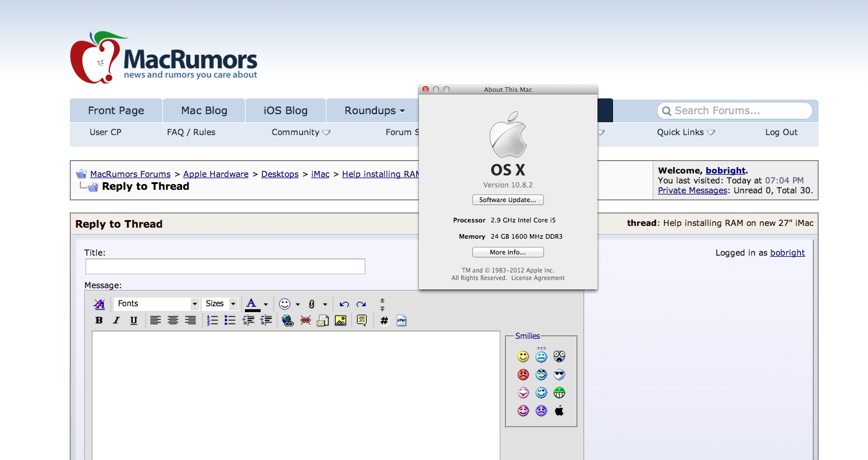Insert the confused blue smiley with question marks

(541, 355)
